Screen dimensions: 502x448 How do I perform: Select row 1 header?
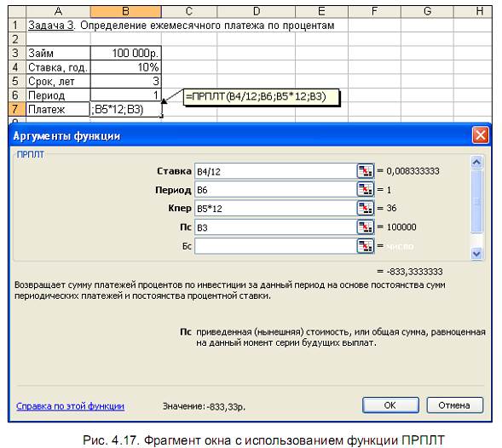[x=17, y=25]
